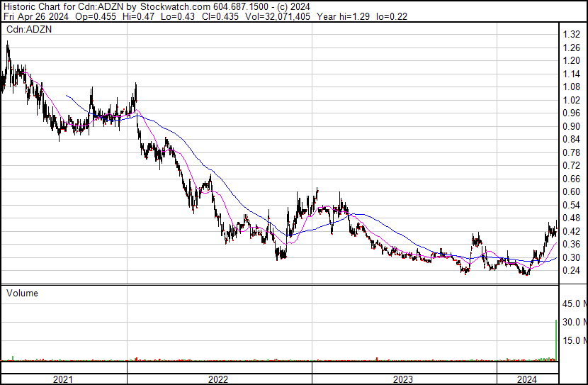Click the 0.60 price axis value
This screenshot has width=588, height=385.
[572, 191]
